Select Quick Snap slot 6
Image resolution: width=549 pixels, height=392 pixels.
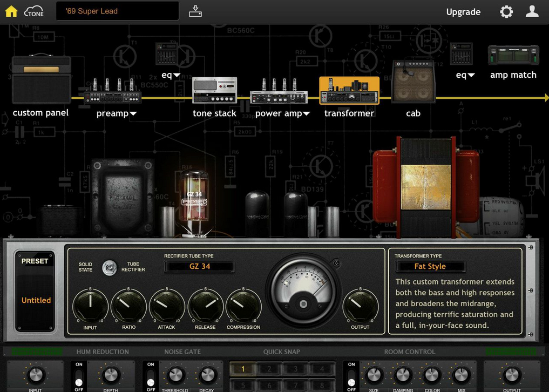click(x=269, y=385)
